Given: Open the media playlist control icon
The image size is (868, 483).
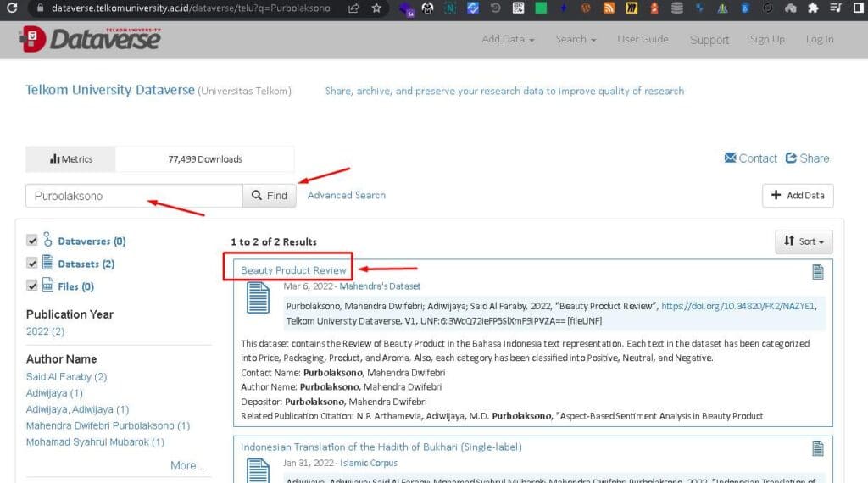Looking at the screenshot, I should tap(836, 8).
